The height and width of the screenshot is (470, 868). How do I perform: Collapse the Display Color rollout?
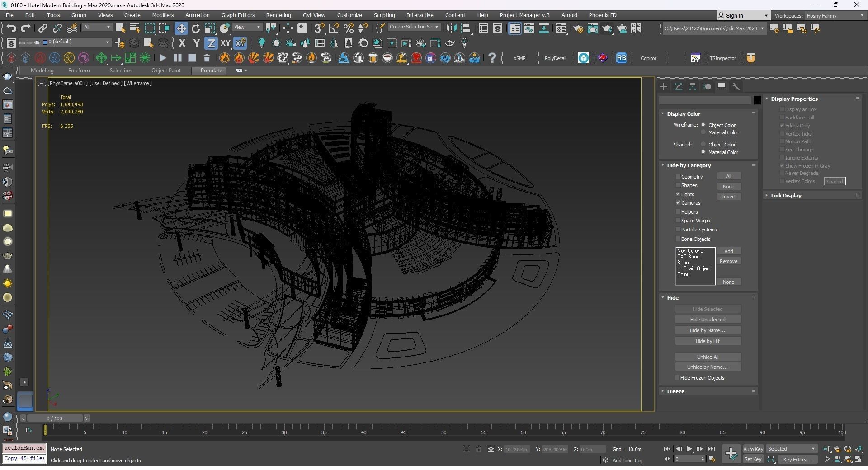(683, 113)
